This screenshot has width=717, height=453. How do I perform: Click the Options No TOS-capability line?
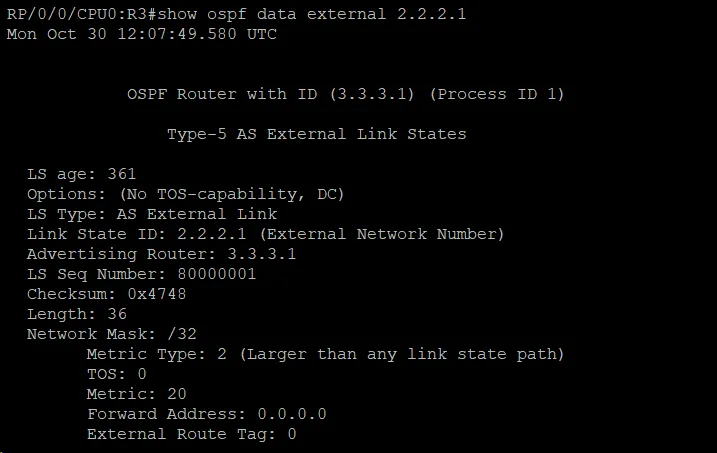[185, 194]
